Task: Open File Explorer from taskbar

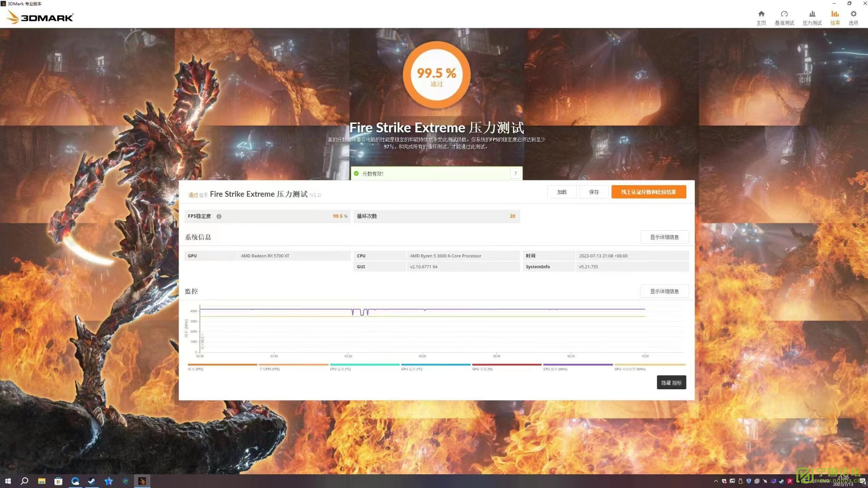Action: click(x=42, y=481)
